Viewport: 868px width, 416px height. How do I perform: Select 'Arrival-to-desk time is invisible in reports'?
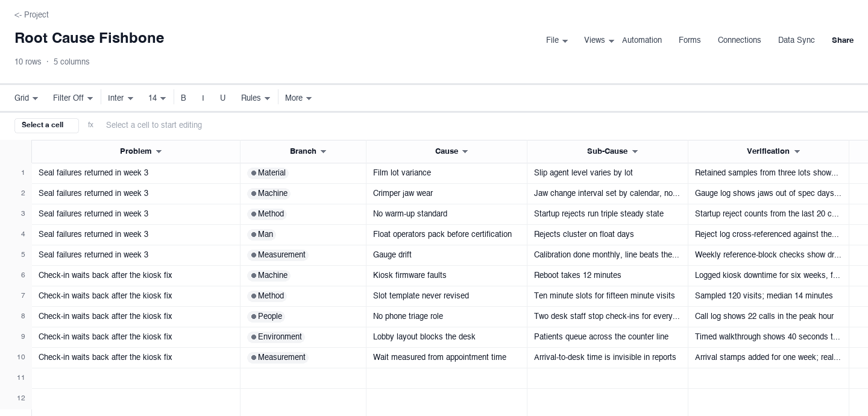click(608, 358)
